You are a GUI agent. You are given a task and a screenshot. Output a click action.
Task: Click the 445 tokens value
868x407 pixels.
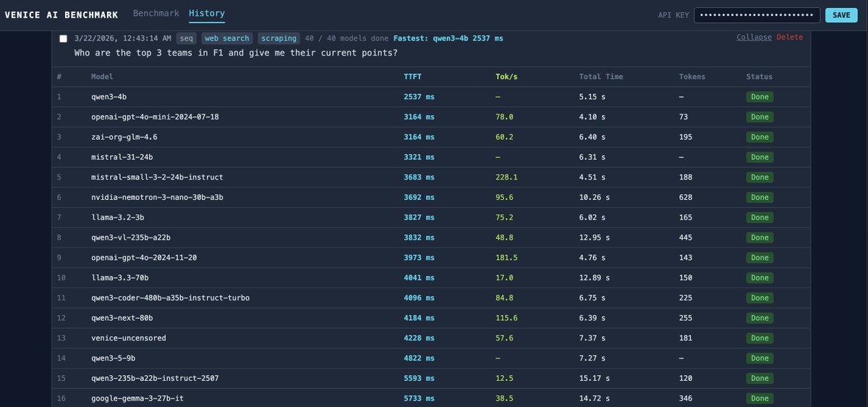click(x=686, y=238)
